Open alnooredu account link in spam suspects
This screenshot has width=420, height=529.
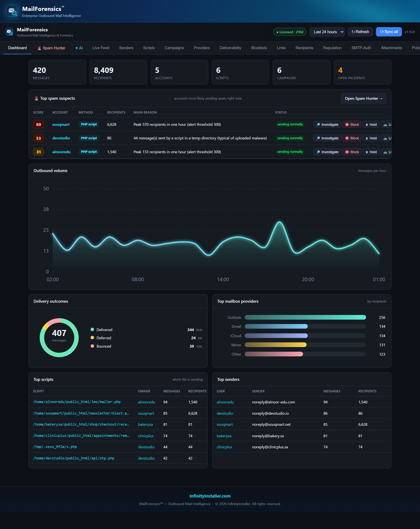pyautogui.click(x=61, y=152)
